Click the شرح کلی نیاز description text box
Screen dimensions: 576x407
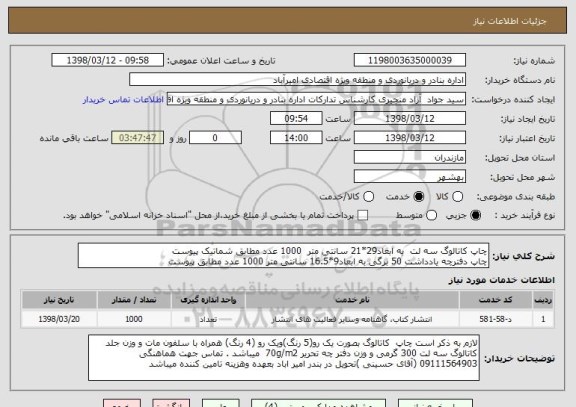pyautogui.click(x=283, y=255)
